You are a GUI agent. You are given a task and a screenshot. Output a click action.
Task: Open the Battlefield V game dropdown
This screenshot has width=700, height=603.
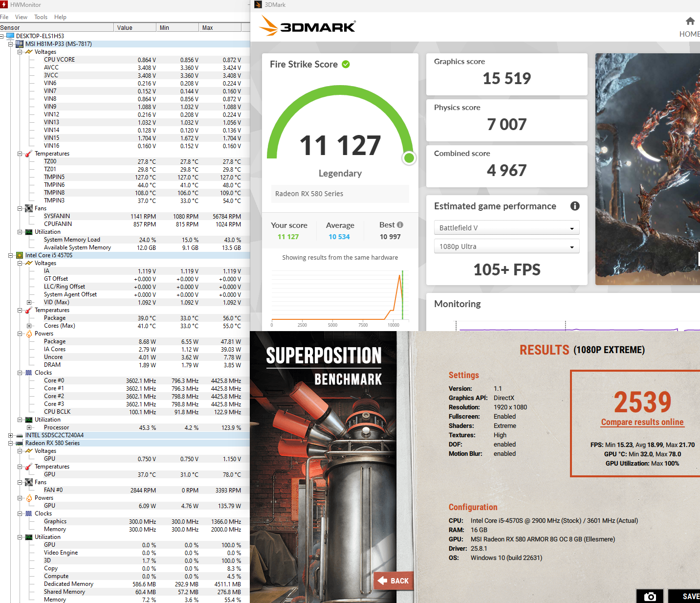[506, 228]
